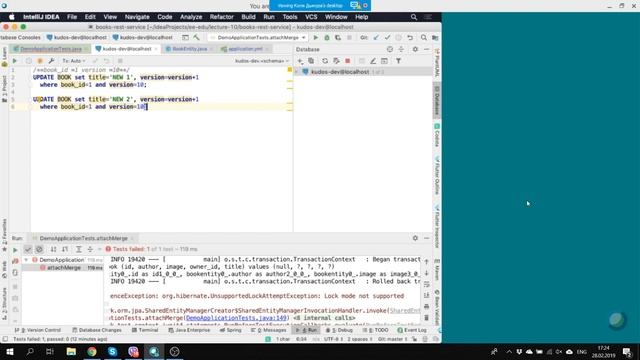Revert changes using the undo arrow icon
Viewport: 640px width, 360px height.
coord(410,38)
